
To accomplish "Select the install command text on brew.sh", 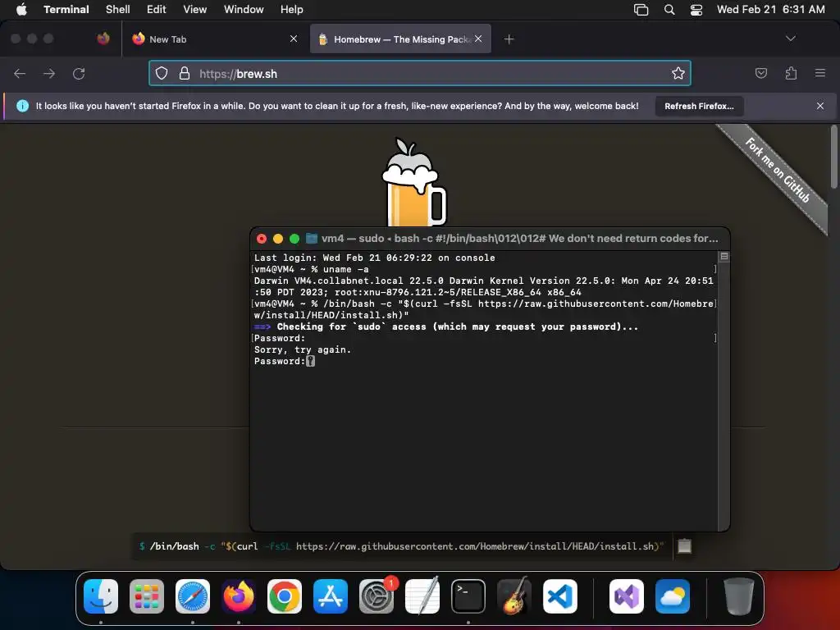I will click(x=402, y=546).
